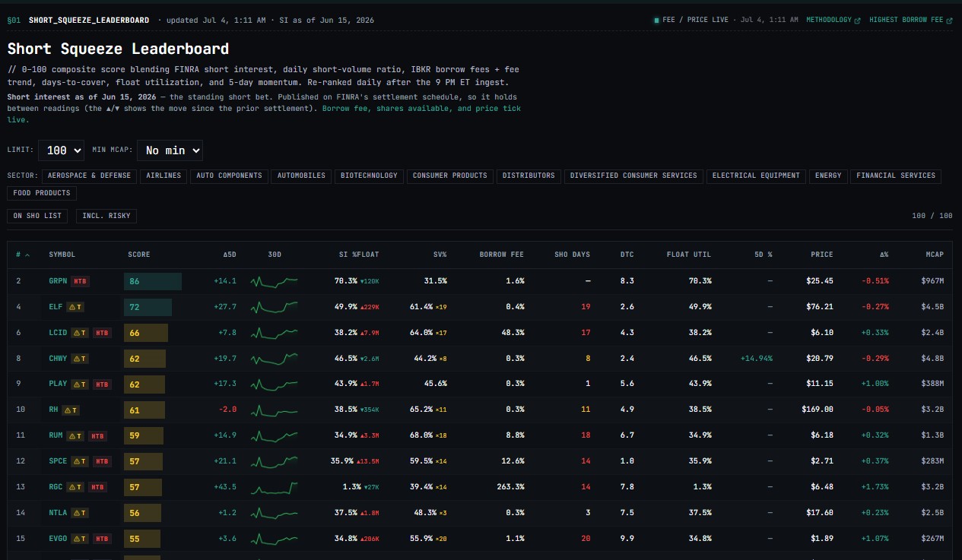This screenshot has width=962, height=560.
Task: Toggle the Airlines sector filter
Action: click(x=164, y=176)
